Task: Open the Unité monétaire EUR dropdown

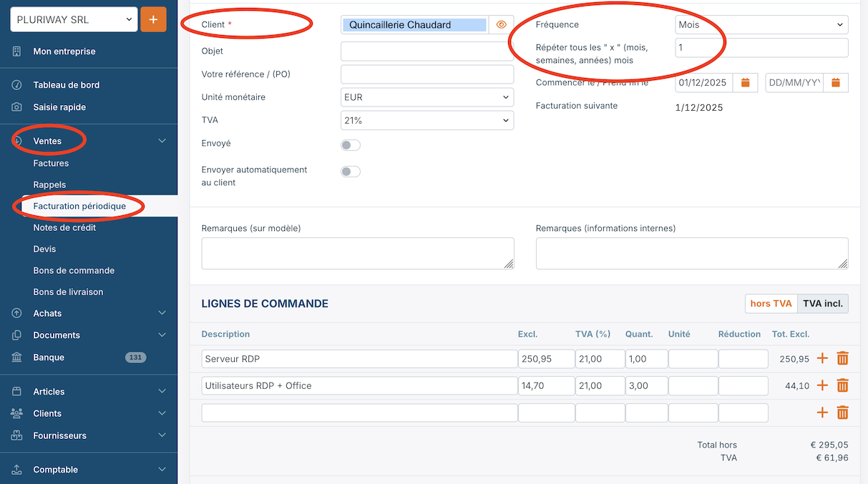Action: pyautogui.click(x=427, y=97)
